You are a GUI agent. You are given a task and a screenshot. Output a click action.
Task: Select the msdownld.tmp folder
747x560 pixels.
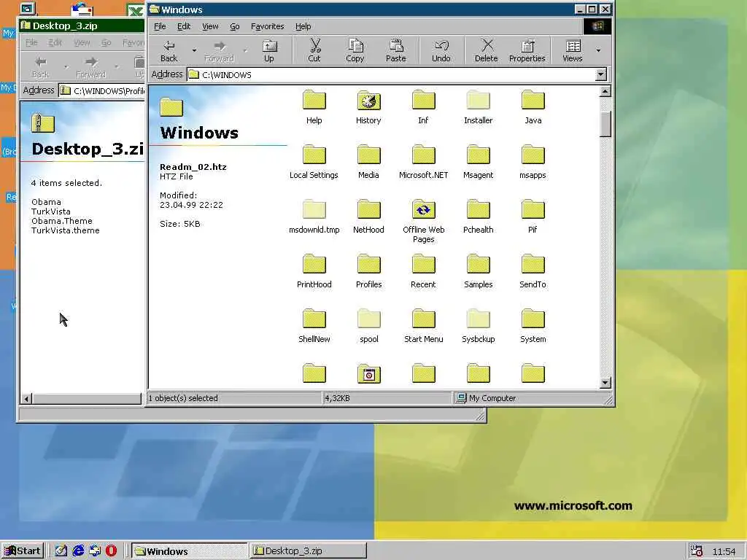[314, 217]
